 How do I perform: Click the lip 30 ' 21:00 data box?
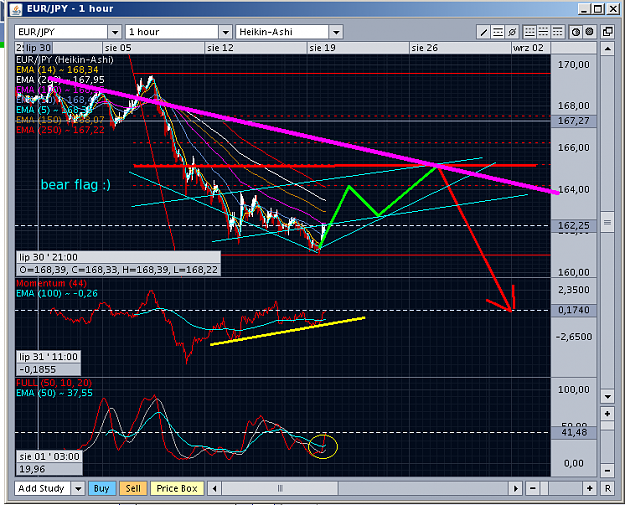tap(118, 257)
